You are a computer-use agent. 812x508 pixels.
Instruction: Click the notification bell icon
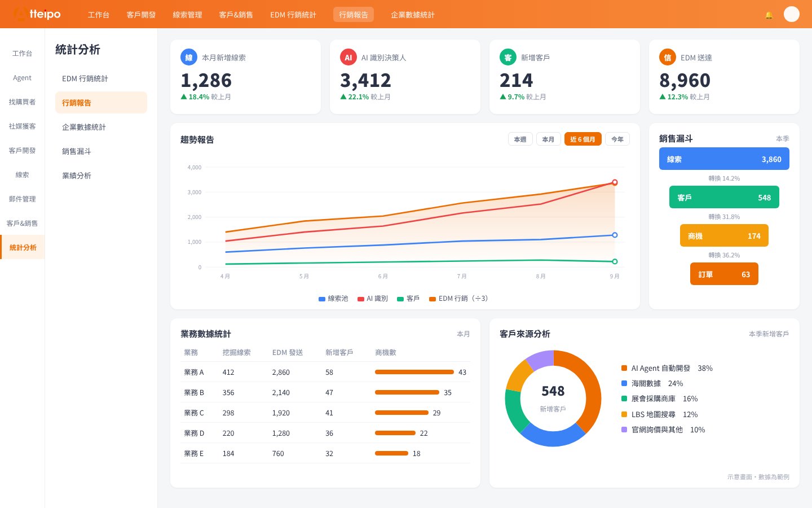(x=769, y=15)
